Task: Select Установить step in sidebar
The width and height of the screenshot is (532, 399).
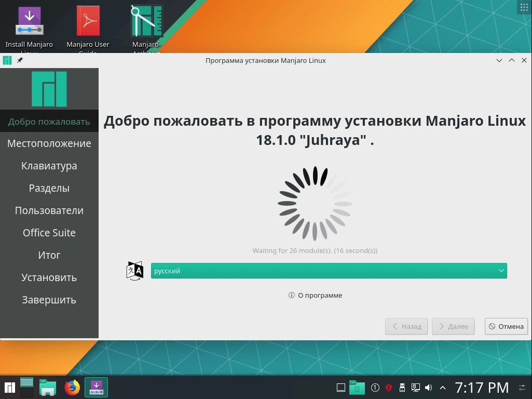Action: point(49,277)
